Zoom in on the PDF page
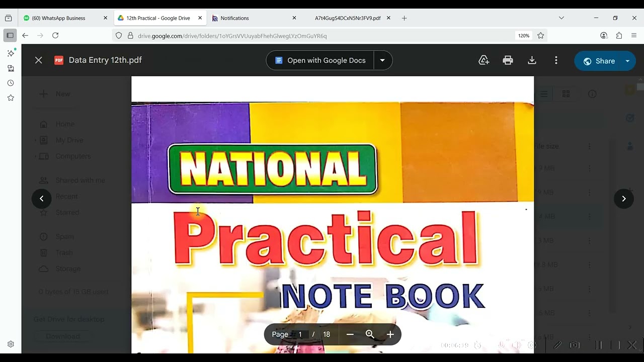The height and width of the screenshot is (362, 644). [390, 334]
